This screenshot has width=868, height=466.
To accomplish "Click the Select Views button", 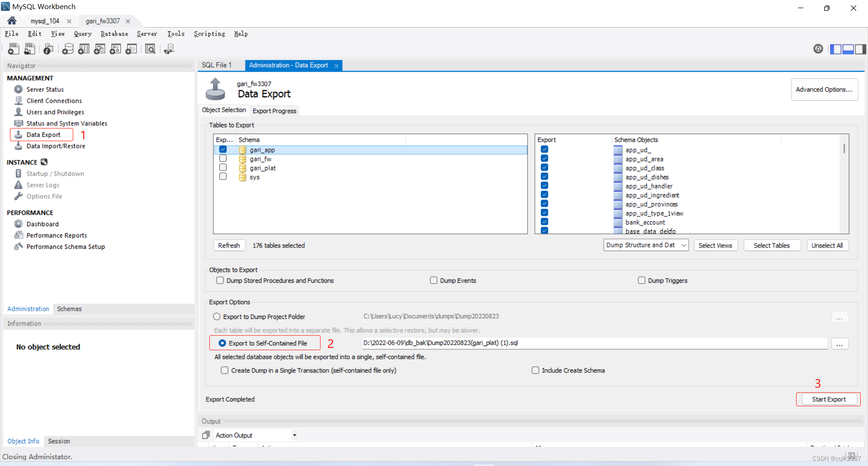I will pos(715,245).
